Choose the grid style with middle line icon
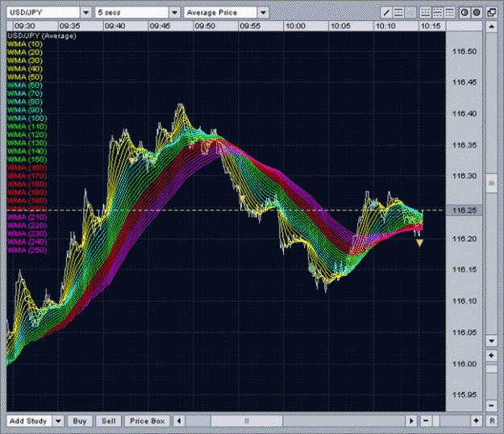The image size is (504, 434). 437,13
